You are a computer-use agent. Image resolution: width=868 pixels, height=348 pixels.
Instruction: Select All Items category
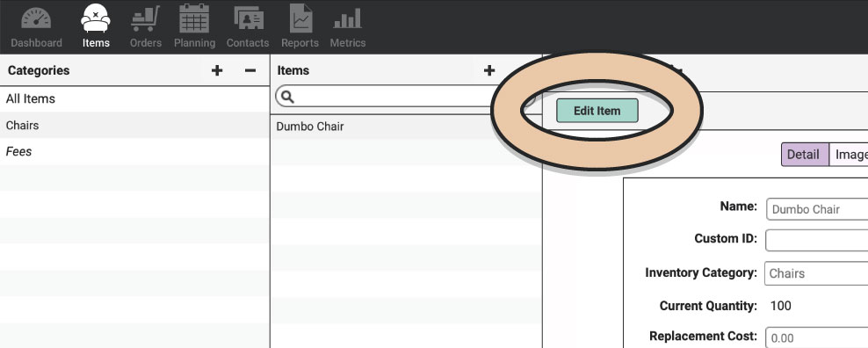pyautogui.click(x=135, y=99)
